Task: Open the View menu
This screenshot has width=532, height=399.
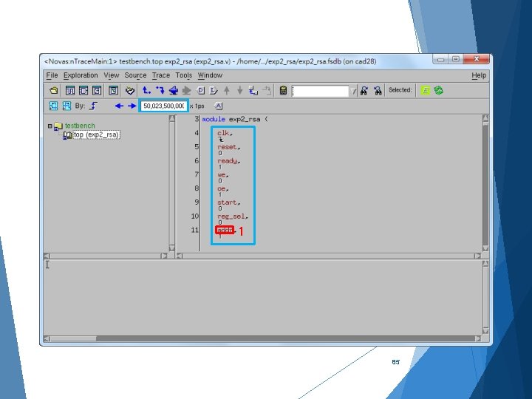Action: pos(112,75)
